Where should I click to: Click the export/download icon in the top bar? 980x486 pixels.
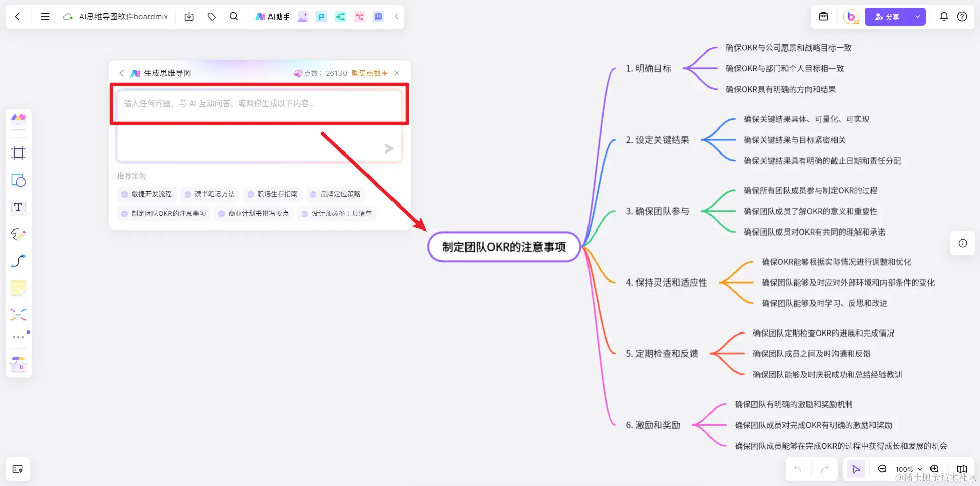[189, 16]
